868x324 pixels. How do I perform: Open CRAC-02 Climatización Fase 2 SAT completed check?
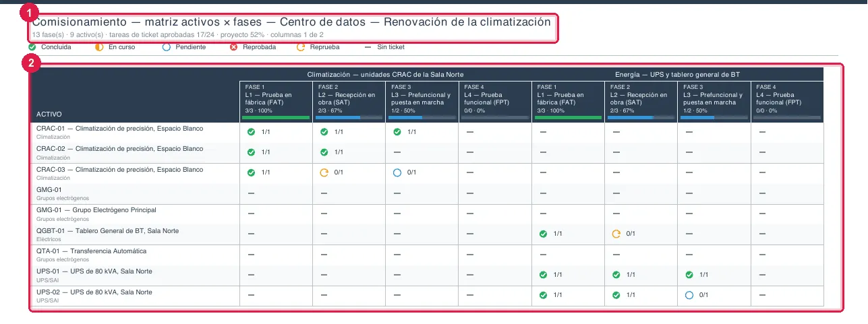pyautogui.click(x=324, y=152)
